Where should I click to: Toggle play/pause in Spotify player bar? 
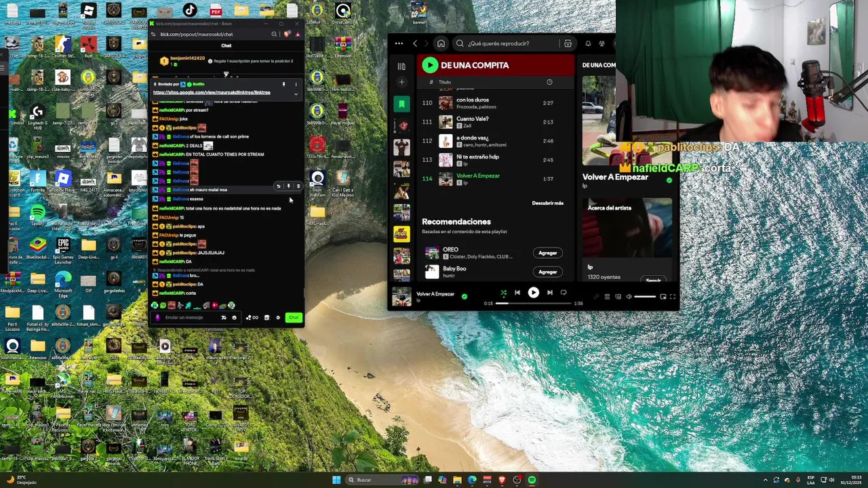click(x=533, y=293)
